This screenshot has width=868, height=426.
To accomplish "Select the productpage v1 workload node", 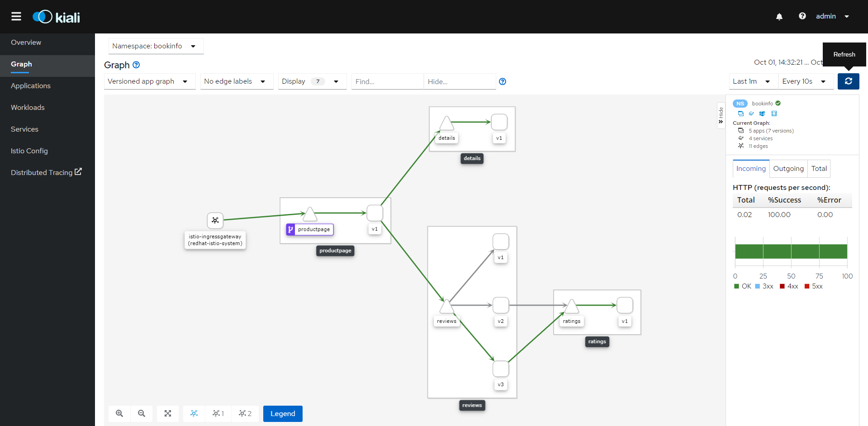I will point(375,213).
